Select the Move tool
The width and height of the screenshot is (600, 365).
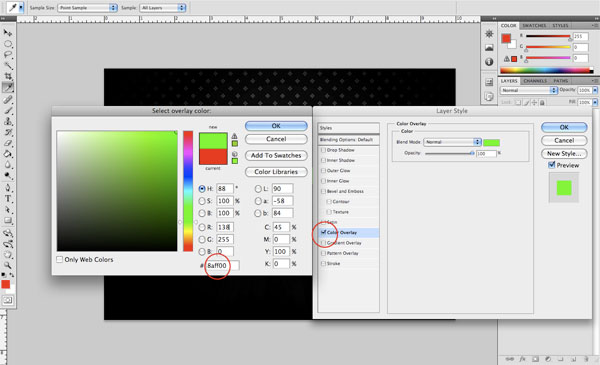click(8, 33)
